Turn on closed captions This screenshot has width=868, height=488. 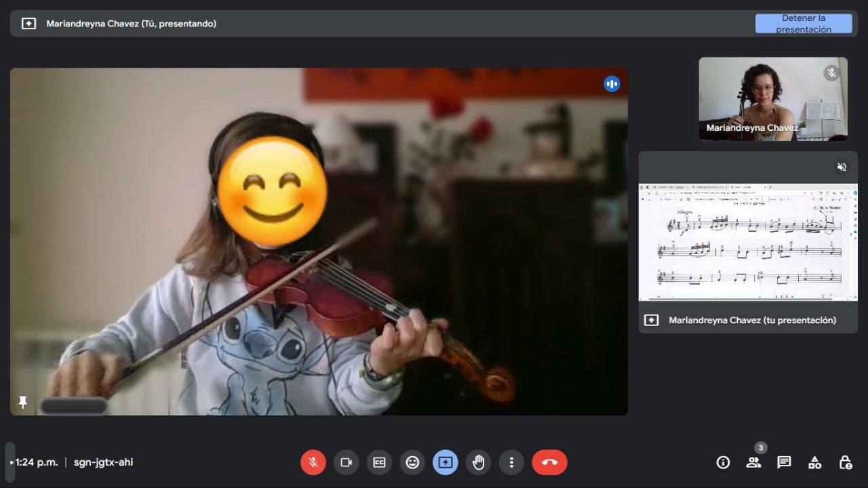tap(379, 462)
